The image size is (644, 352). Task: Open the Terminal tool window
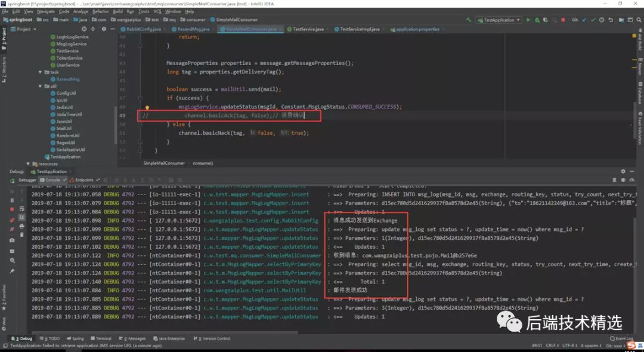(x=101, y=338)
